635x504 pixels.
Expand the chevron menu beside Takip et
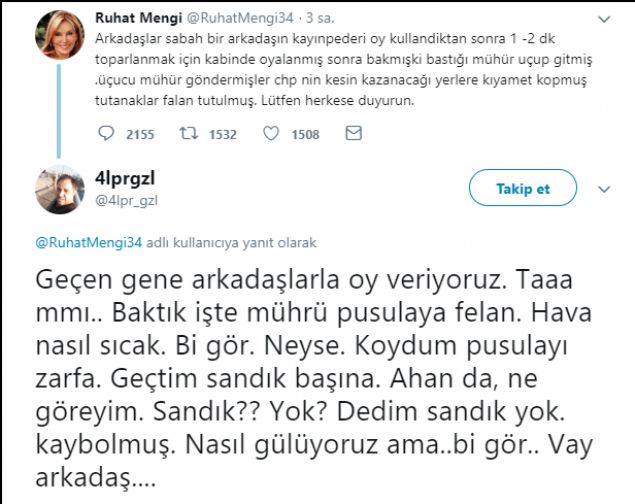click(603, 188)
